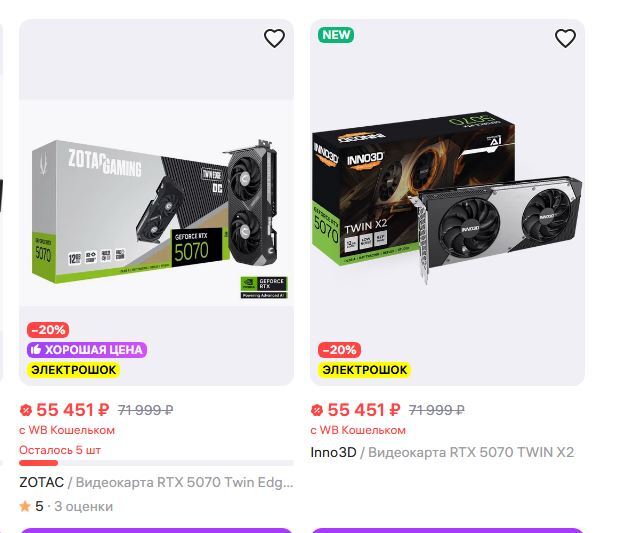Click the red wallet icon beside Inno3D price
Image resolution: width=625 pixels, height=533 pixels.
317,410
